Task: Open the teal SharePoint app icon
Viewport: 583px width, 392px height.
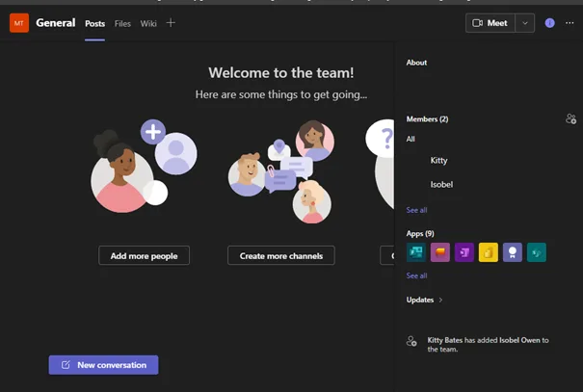Action: click(x=537, y=252)
